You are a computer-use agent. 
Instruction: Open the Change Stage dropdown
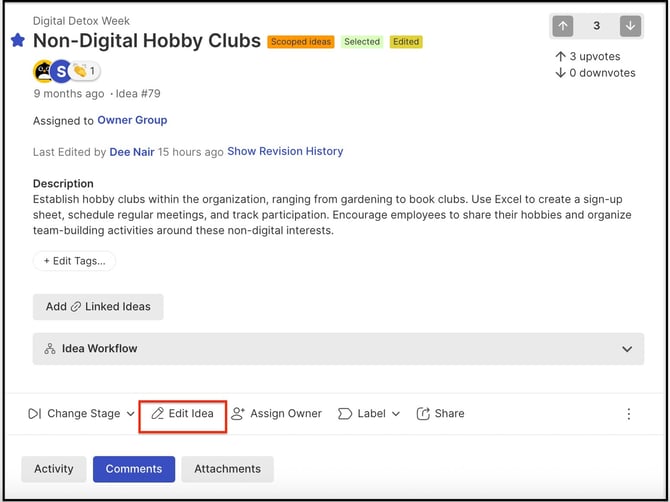(x=81, y=414)
